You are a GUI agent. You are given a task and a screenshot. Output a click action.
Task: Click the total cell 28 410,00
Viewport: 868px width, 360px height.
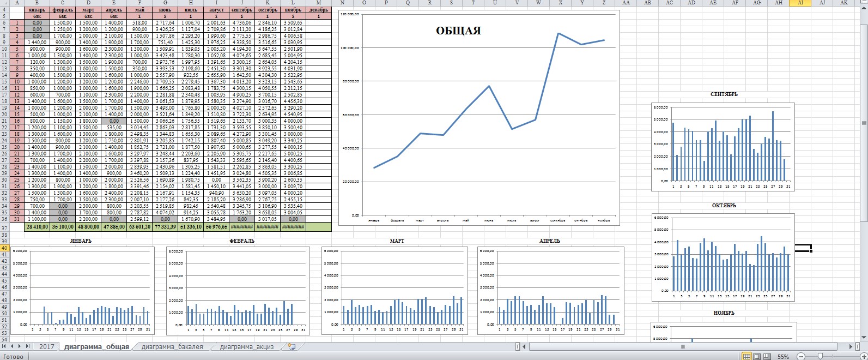coord(37,227)
